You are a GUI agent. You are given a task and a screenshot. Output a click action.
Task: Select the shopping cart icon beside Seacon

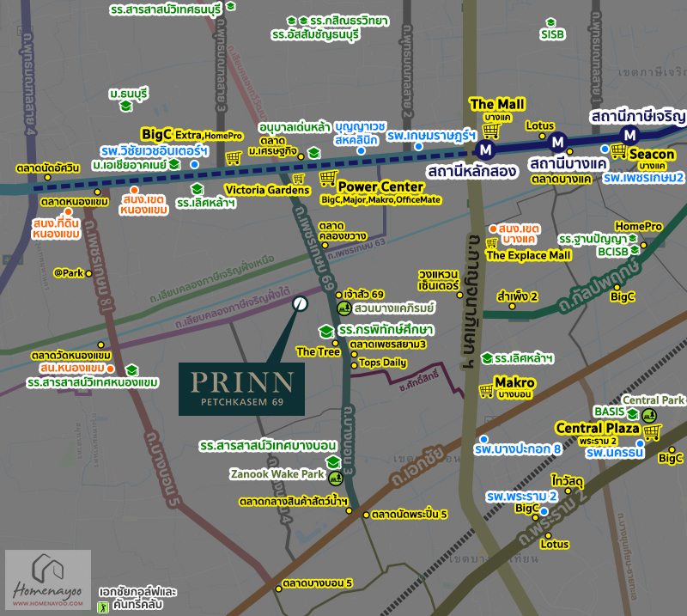tap(618, 151)
